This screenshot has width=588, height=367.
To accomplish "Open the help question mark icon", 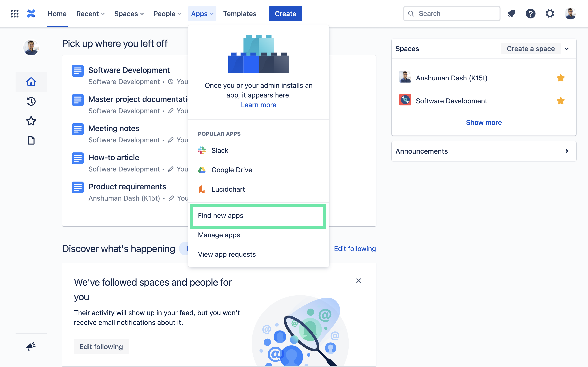I will [x=530, y=14].
